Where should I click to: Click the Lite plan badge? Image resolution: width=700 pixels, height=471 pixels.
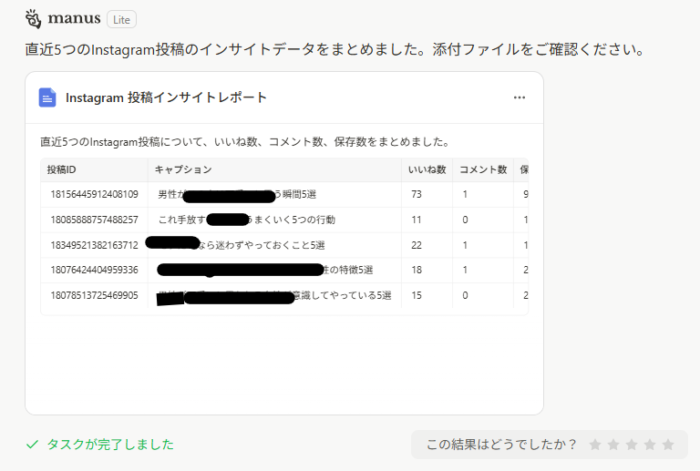121,19
